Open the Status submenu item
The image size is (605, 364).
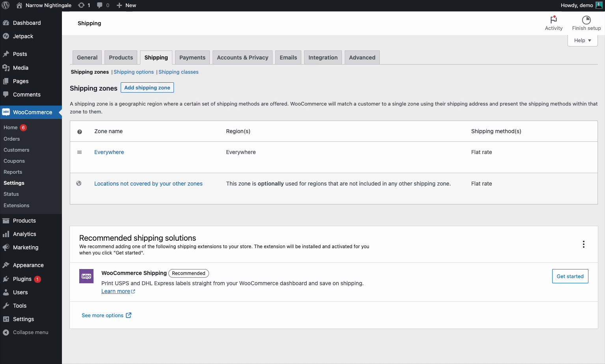[11, 194]
